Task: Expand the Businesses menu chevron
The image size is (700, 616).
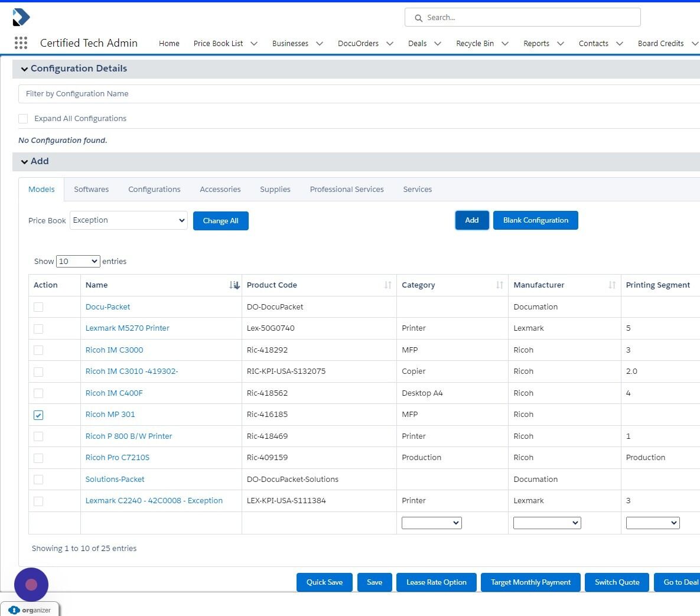Action: pyautogui.click(x=319, y=43)
